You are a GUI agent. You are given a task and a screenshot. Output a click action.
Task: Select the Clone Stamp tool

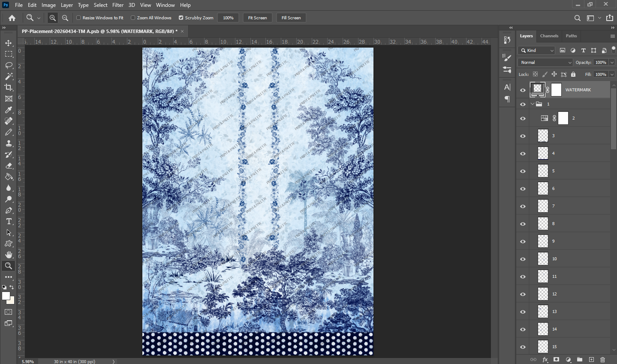[9, 143]
